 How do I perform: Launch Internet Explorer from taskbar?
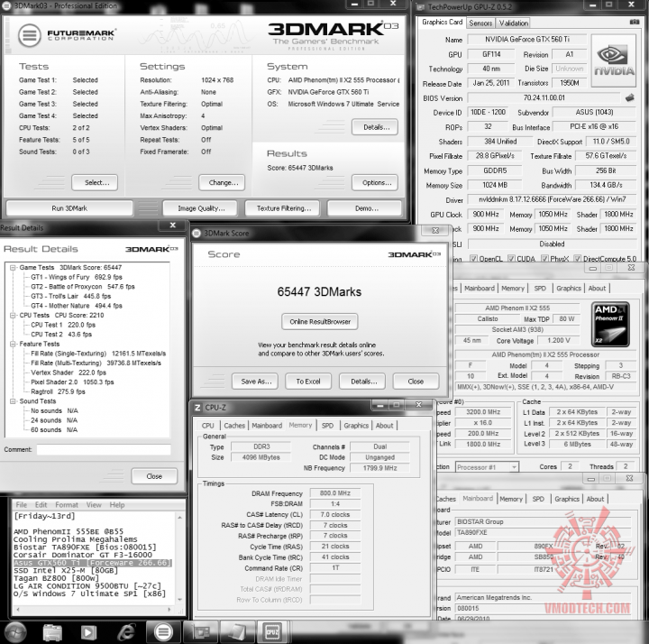coord(126,632)
